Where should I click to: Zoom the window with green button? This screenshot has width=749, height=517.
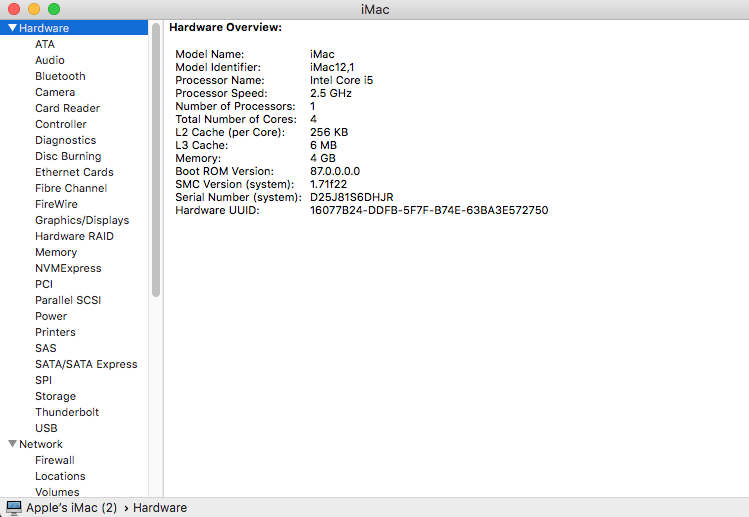point(54,9)
